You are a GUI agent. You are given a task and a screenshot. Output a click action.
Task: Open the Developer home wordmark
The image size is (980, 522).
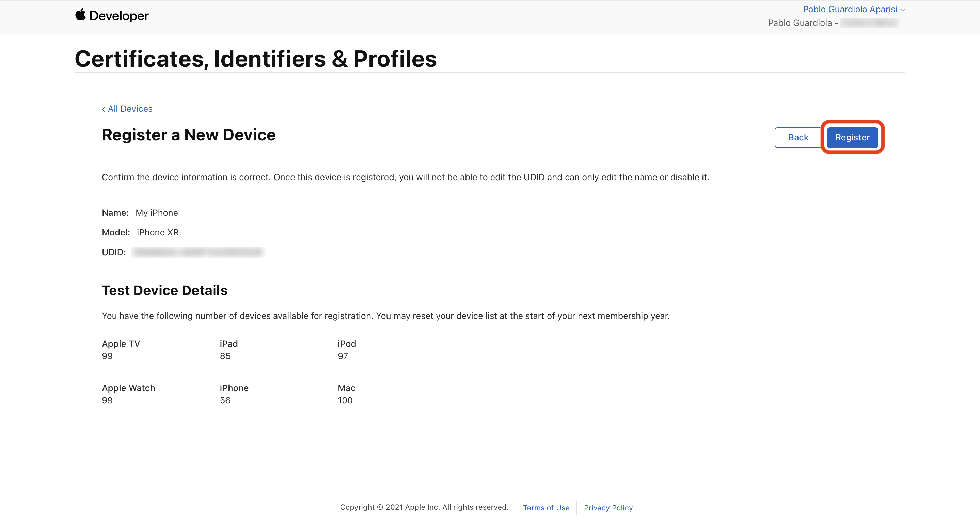119,16
